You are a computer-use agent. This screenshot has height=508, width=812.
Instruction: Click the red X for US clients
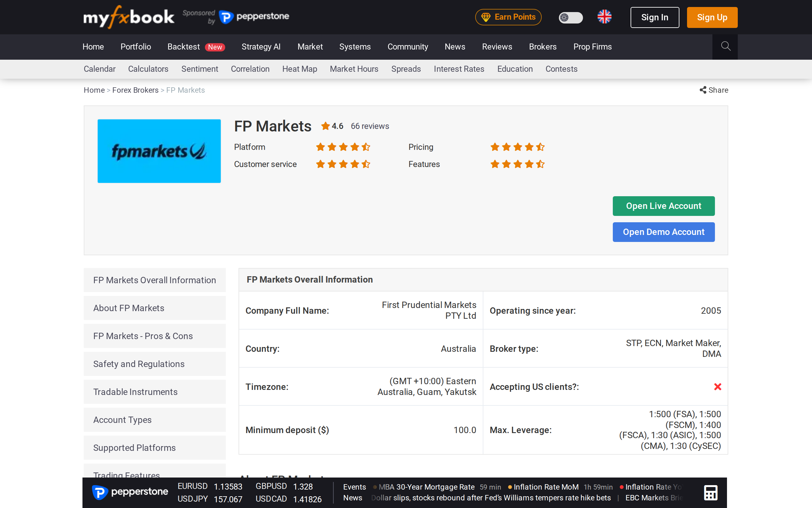717,387
